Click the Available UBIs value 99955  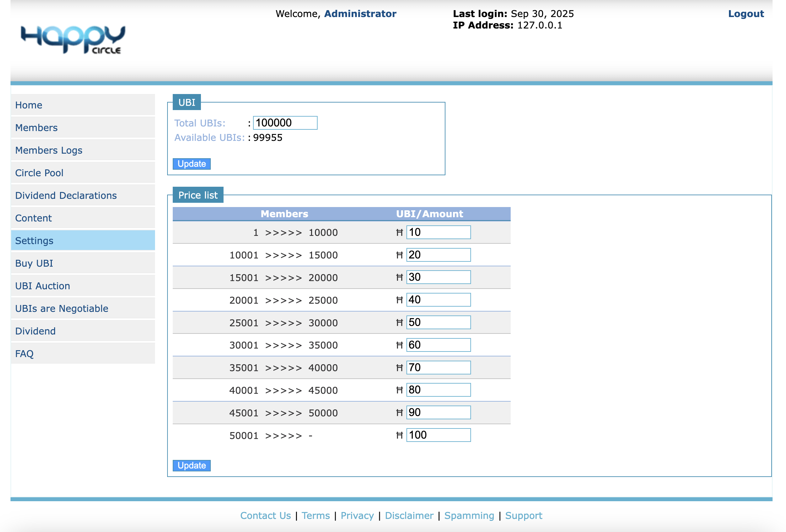point(267,138)
